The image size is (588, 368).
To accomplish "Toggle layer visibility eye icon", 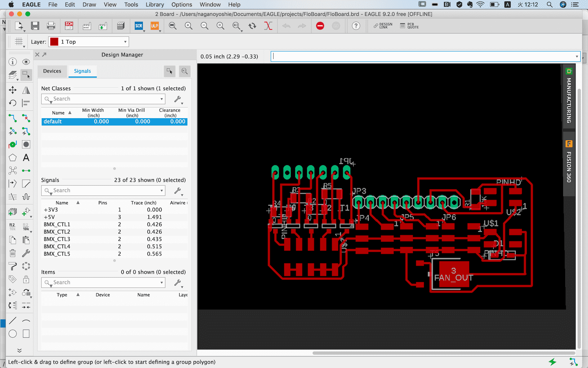I will coord(26,62).
